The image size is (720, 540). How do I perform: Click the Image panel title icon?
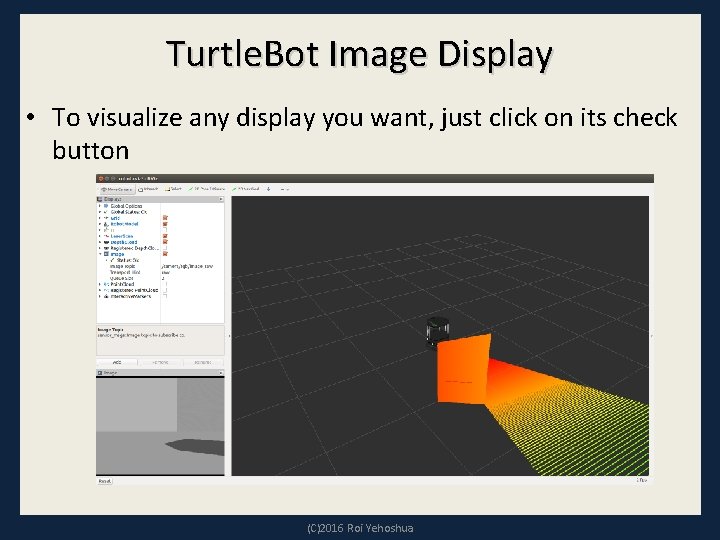tap(100, 373)
